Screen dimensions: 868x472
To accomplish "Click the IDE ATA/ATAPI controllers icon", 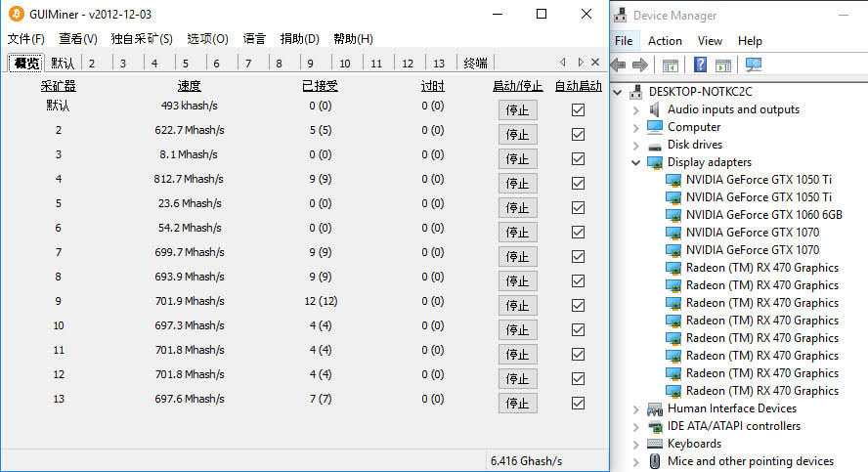I will point(655,427).
